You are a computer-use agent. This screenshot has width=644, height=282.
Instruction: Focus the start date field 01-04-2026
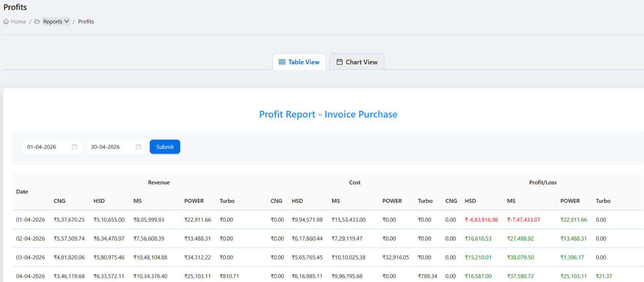pos(52,147)
